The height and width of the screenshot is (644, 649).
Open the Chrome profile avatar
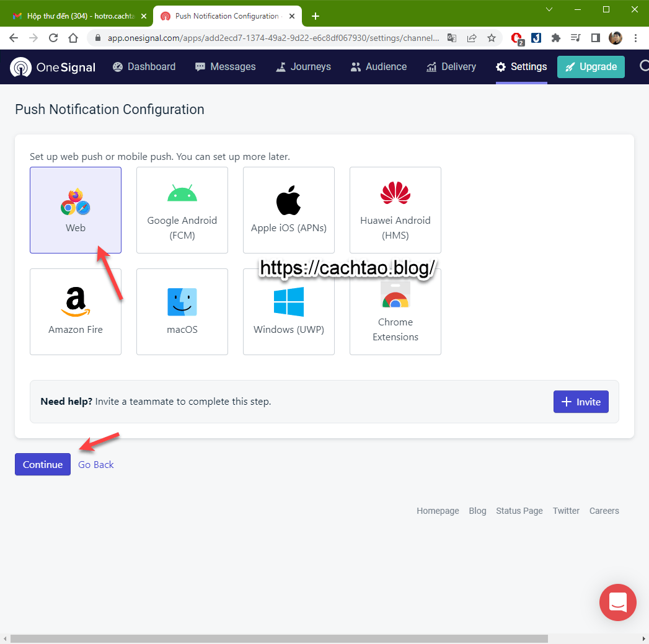pyautogui.click(x=616, y=38)
